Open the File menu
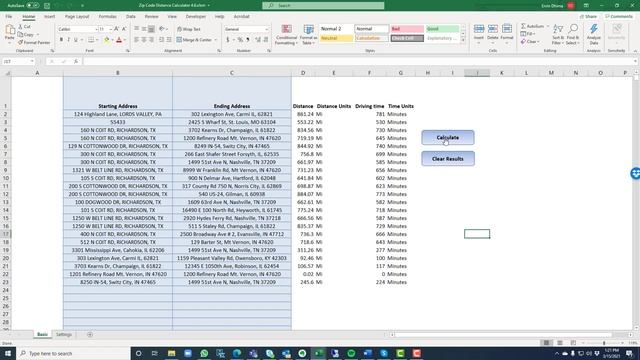 (x=9, y=17)
